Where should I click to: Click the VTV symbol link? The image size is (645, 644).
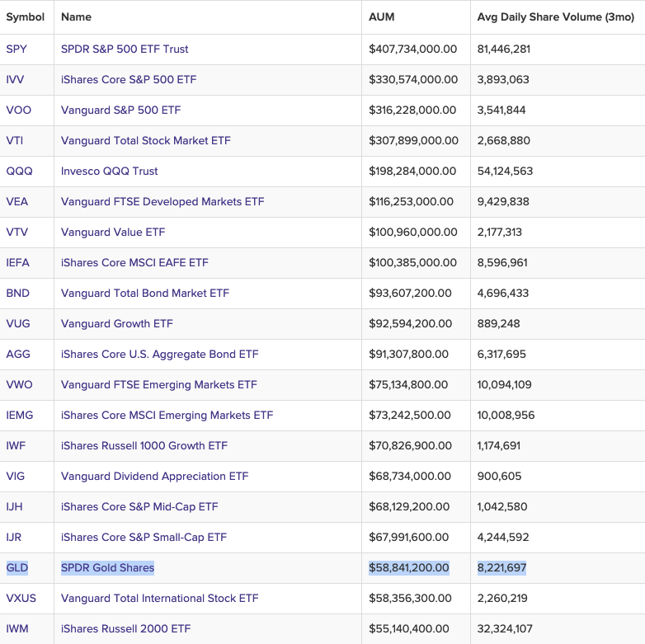[16, 232]
